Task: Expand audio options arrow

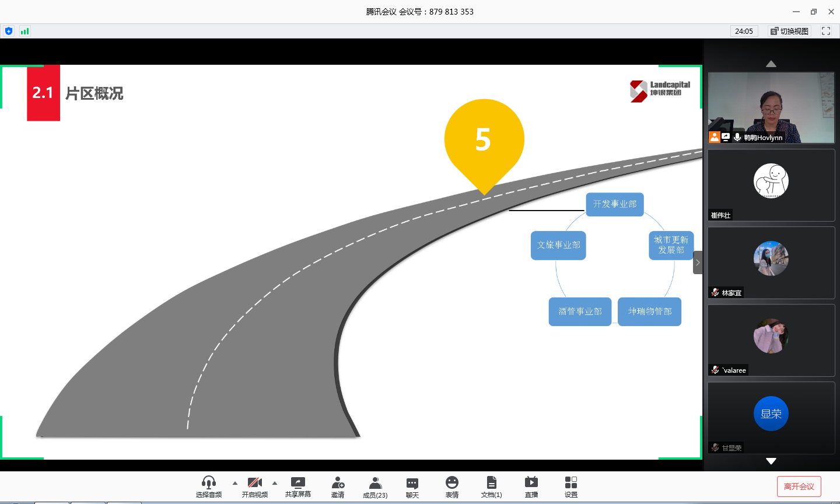Action: (235, 483)
